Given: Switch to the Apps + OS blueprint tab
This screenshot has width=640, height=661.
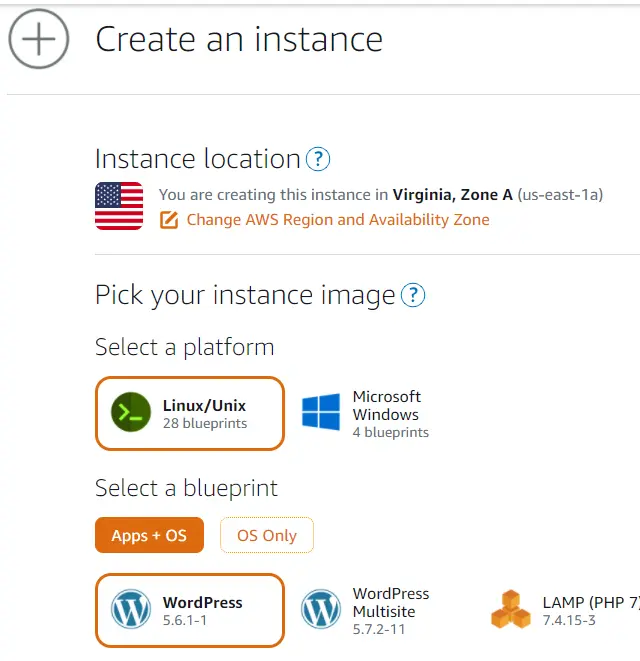Looking at the screenshot, I should click(149, 535).
